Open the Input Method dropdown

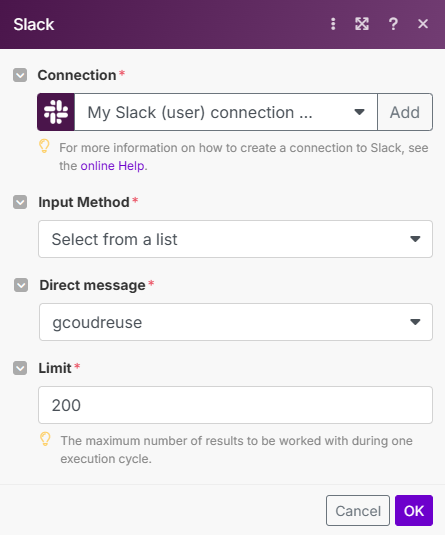[235, 239]
